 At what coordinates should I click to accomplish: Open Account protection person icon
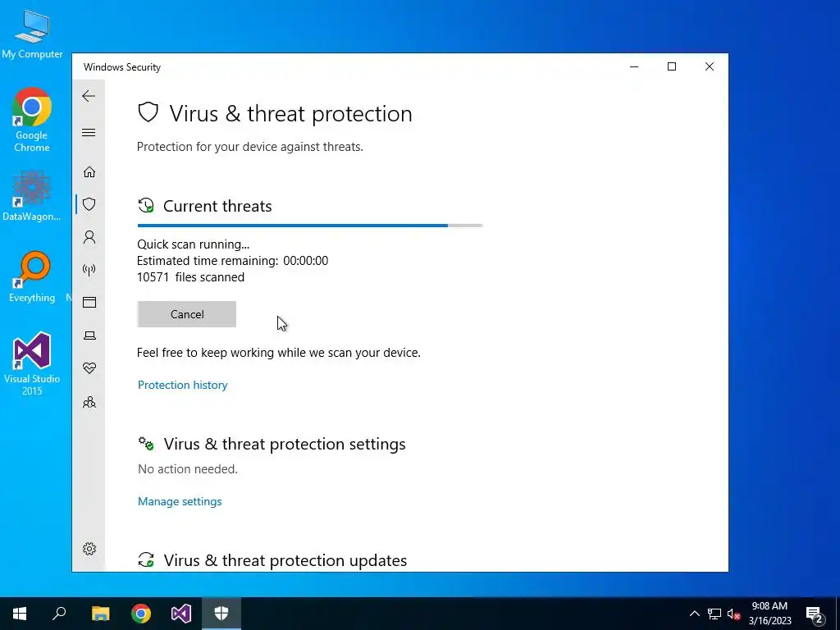point(89,237)
